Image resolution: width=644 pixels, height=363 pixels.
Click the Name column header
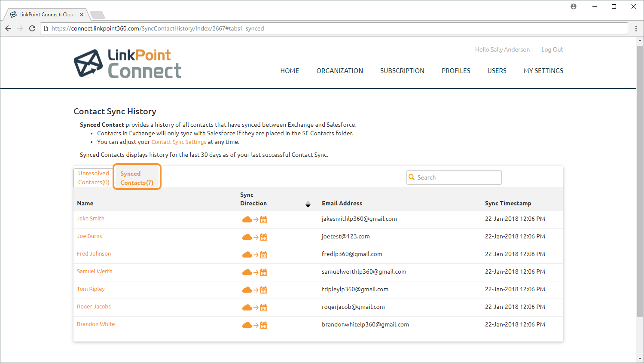pyautogui.click(x=85, y=203)
